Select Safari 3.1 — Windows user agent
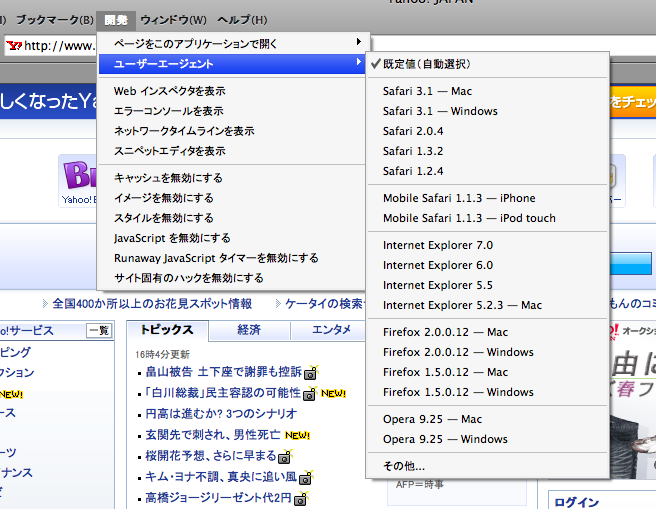Viewport: 656px width, 509px height. (x=487, y=111)
